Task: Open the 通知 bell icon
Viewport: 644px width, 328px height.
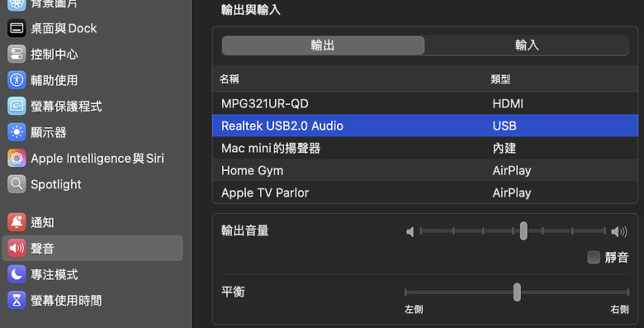Action: tap(17, 222)
